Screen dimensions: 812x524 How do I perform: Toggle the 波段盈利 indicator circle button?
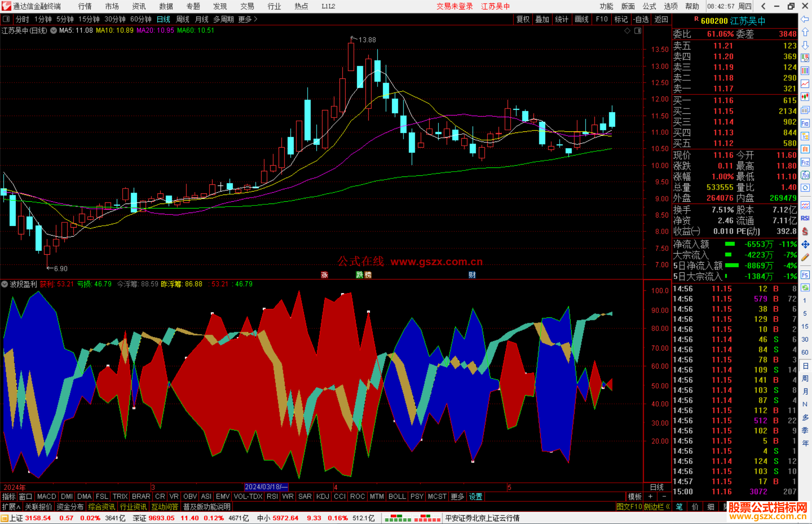point(5,284)
